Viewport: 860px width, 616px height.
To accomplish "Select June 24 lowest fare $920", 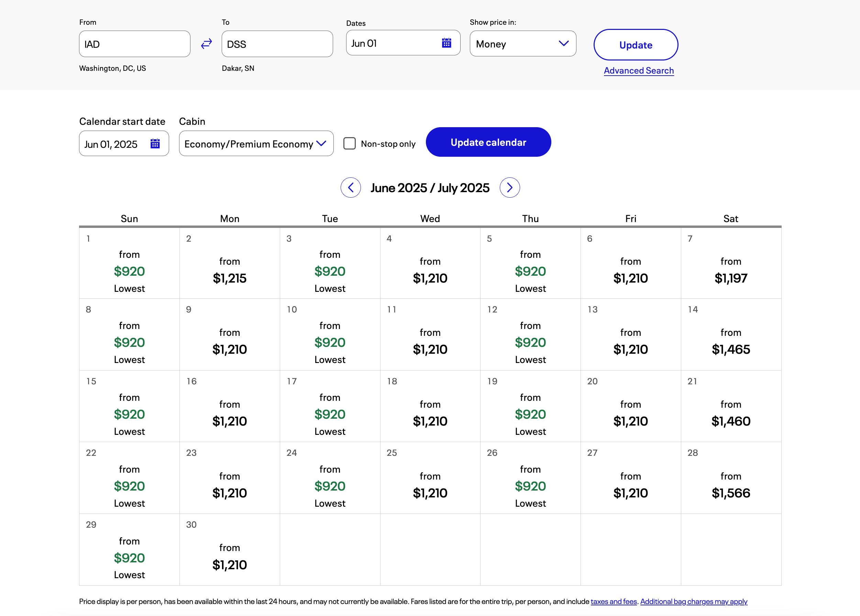I will pos(330,478).
